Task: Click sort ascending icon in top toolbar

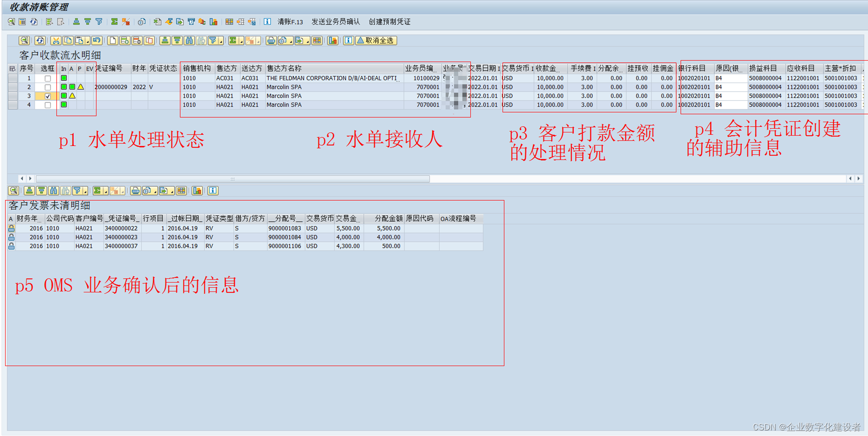Action: [76, 22]
